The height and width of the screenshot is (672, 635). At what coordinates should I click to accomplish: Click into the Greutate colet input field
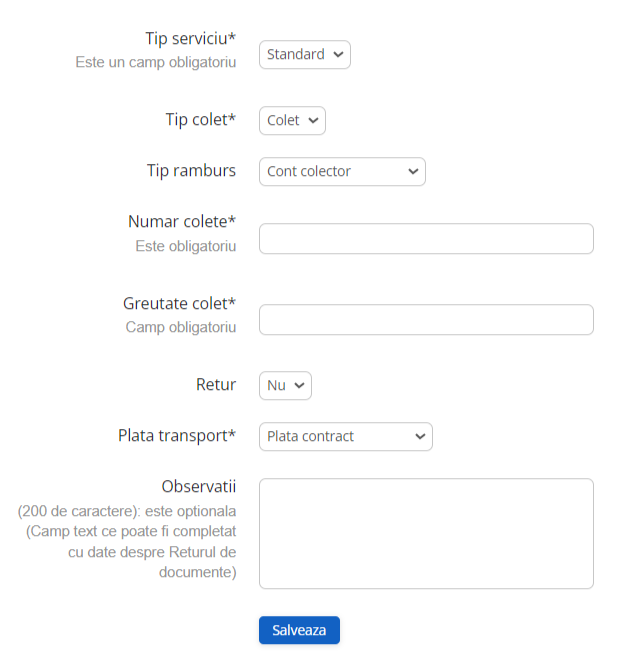[x=426, y=320]
